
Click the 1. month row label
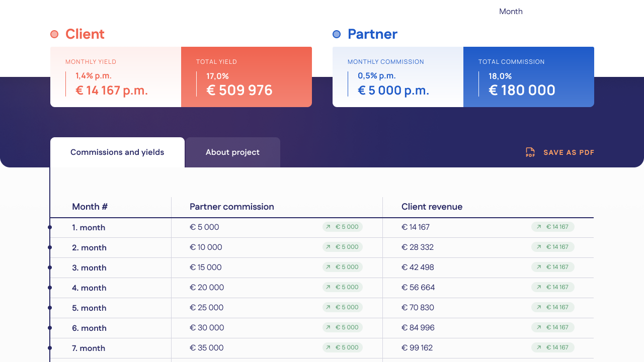(89, 227)
